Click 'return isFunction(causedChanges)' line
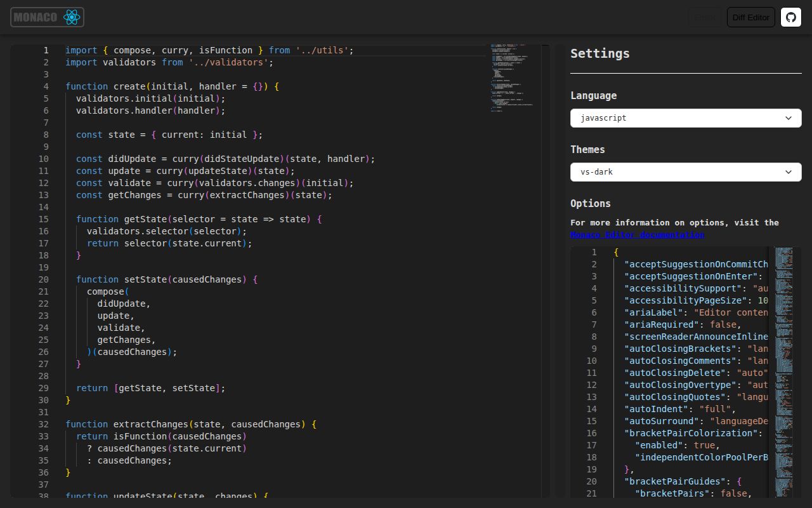Screen dimensions: 812x508 point(161,436)
